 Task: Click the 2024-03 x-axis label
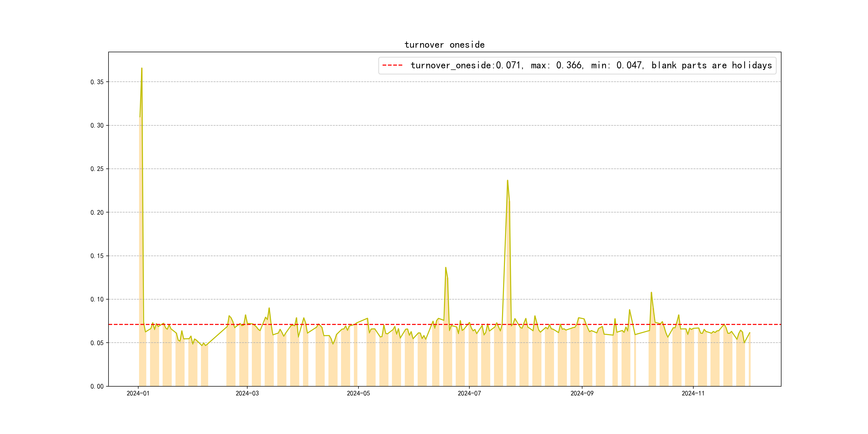[x=247, y=393]
